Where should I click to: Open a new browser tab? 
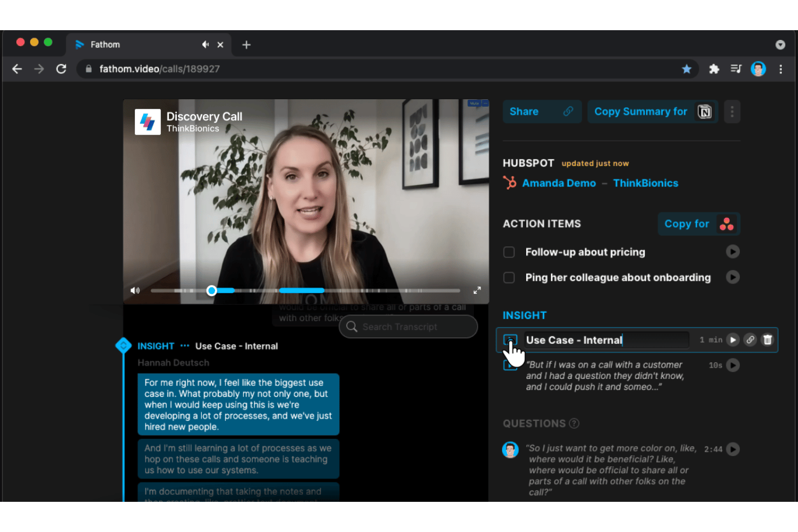click(246, 45)
